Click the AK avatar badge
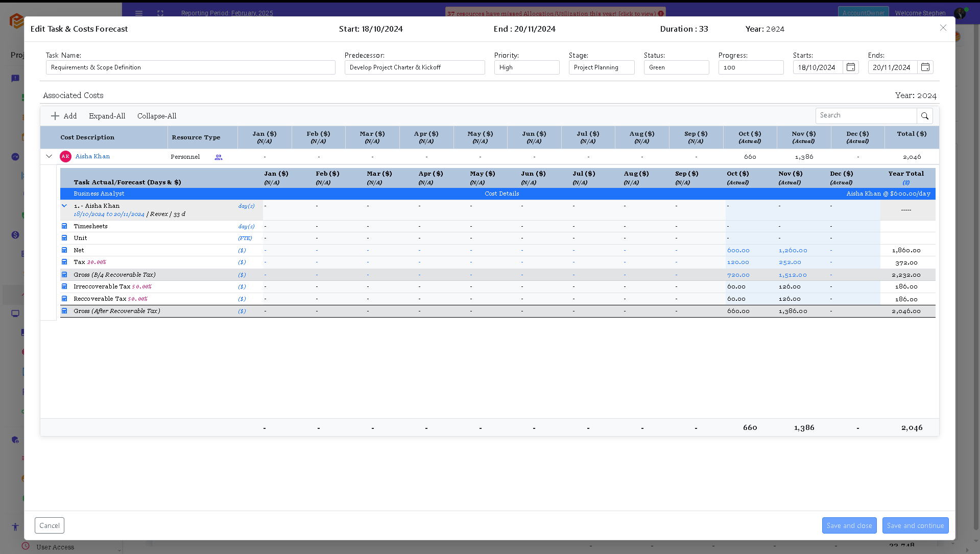The width and height of the screenshot is (980, 554). 65,157
